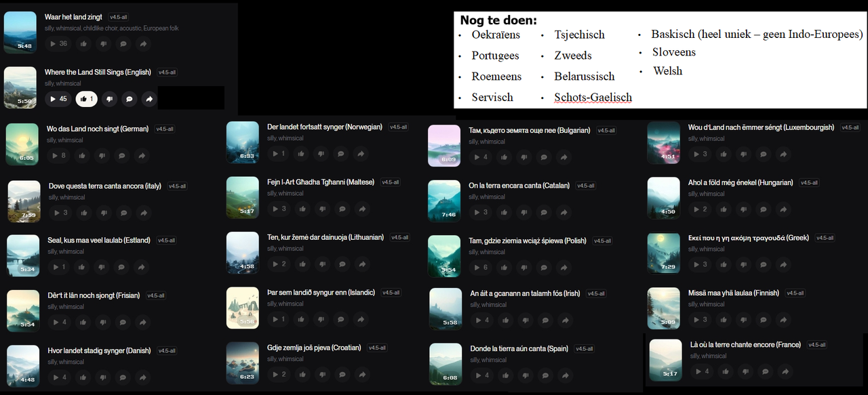The image size is (868, 395).
Task: Select 'Sloveens' in the to-do list
Action: [x=673, y=52]
